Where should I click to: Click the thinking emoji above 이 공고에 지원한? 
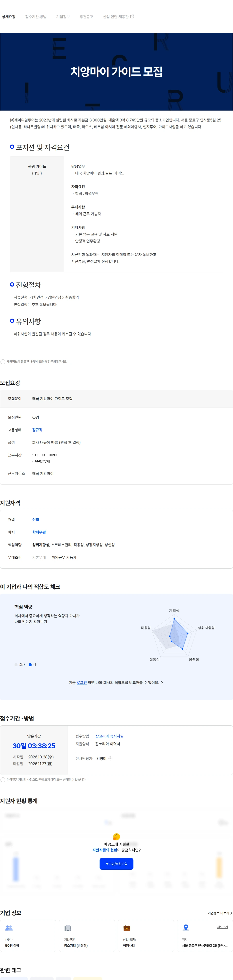pos(116,836)
